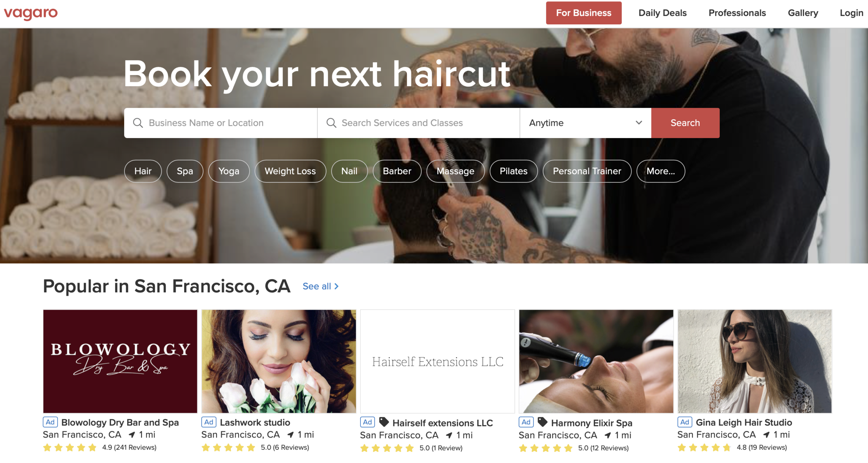Screen dimensions: 868x463
Task: Open Daily Deals in top navigation
Action: click(663, 13)
